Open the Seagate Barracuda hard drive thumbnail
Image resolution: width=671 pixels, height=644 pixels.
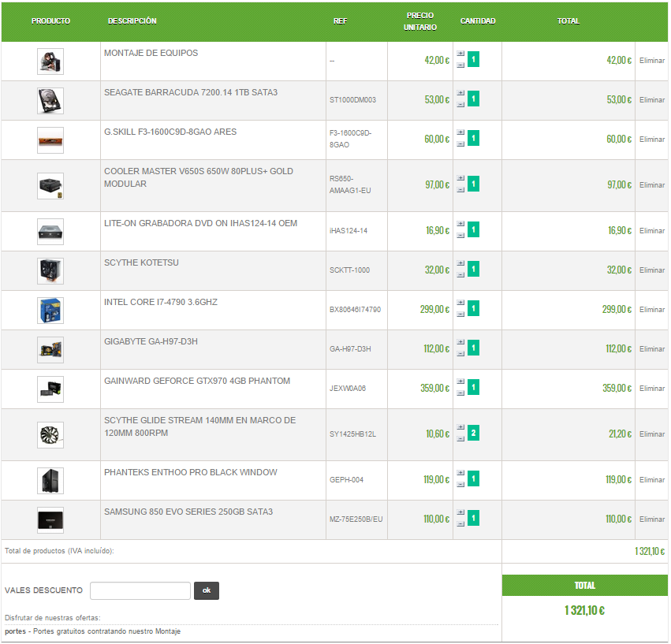click(50, 101)
